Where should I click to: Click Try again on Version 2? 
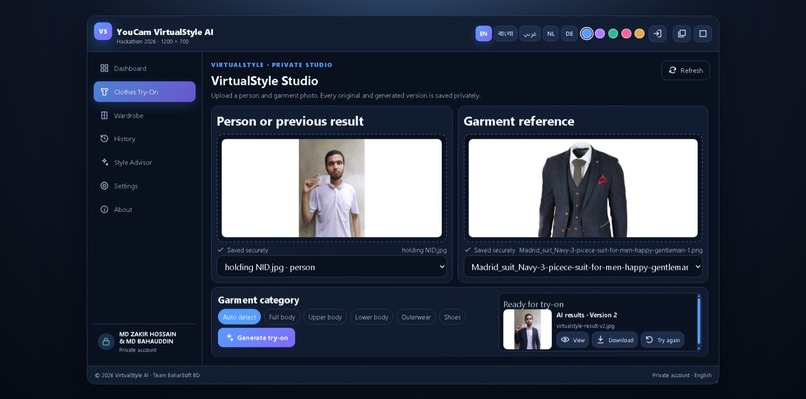click(662, 340)
